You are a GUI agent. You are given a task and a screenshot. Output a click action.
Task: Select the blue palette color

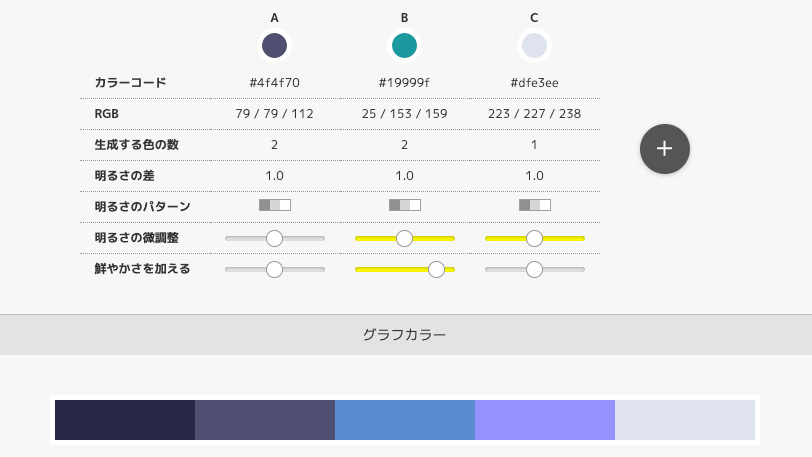[x=405, y=420]
